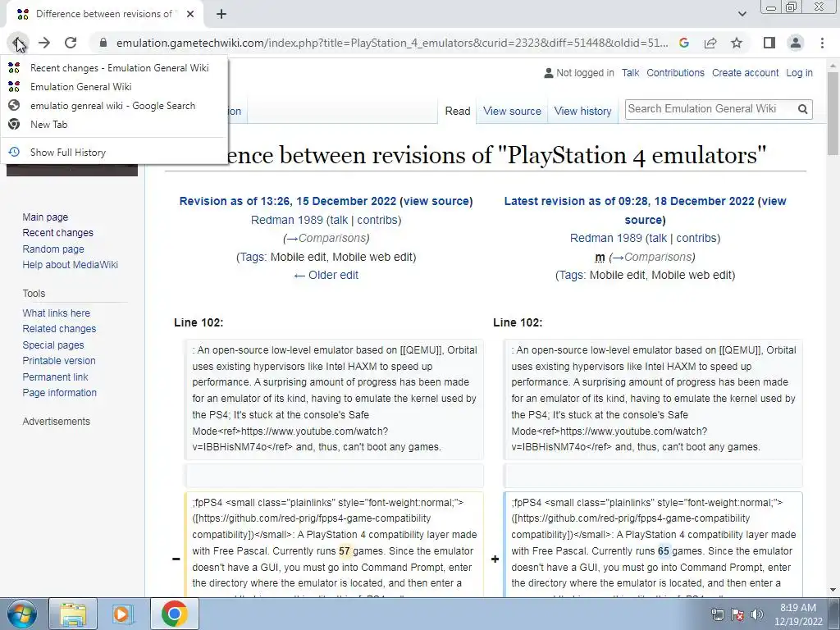Open Help about MediaWiki link
Viewport: 840px width, 630px height.
click(x=71, y=265)
